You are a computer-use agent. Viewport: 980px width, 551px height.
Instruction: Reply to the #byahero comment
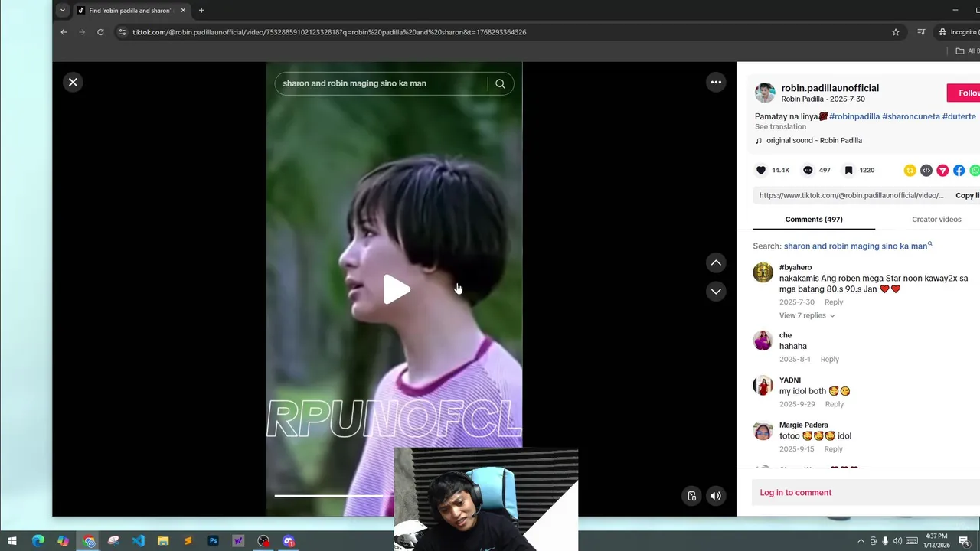click(x=834, y=302)
